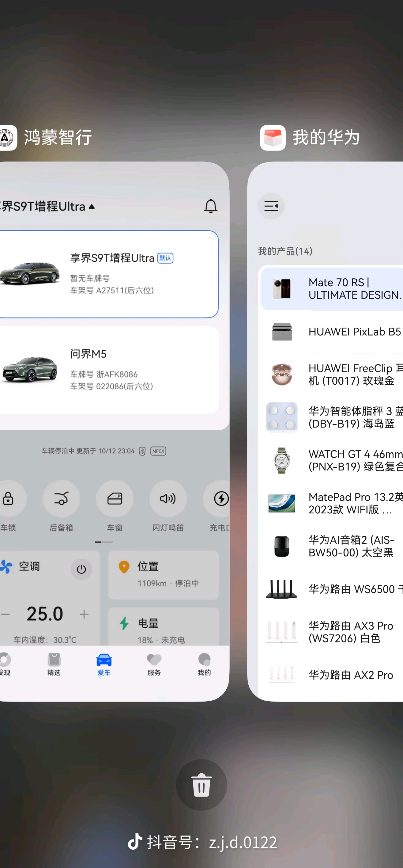Tap the 后备箱 trunk control icon
403x868 pixels.
coord(61,498)
